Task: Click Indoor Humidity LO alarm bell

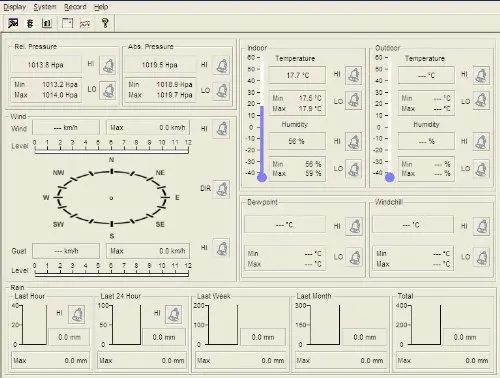Action: click(x=353, y=169)
